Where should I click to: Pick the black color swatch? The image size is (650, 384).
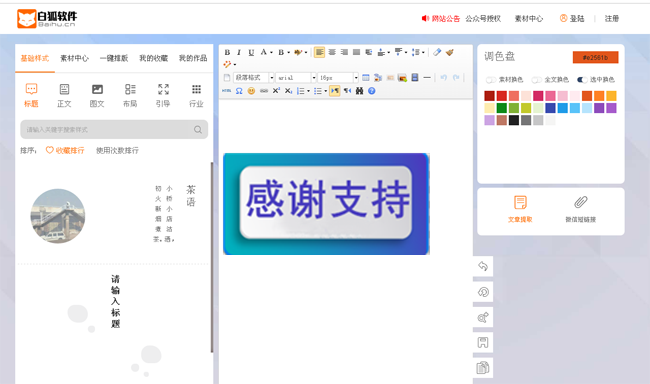click(514, 120)
